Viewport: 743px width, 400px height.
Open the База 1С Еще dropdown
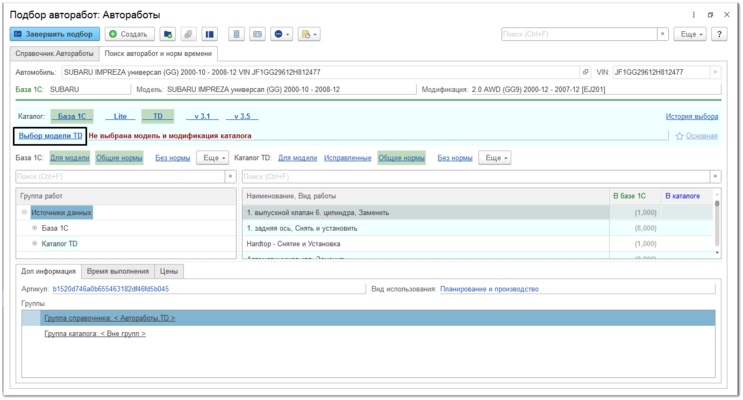(x=213, y=158)
